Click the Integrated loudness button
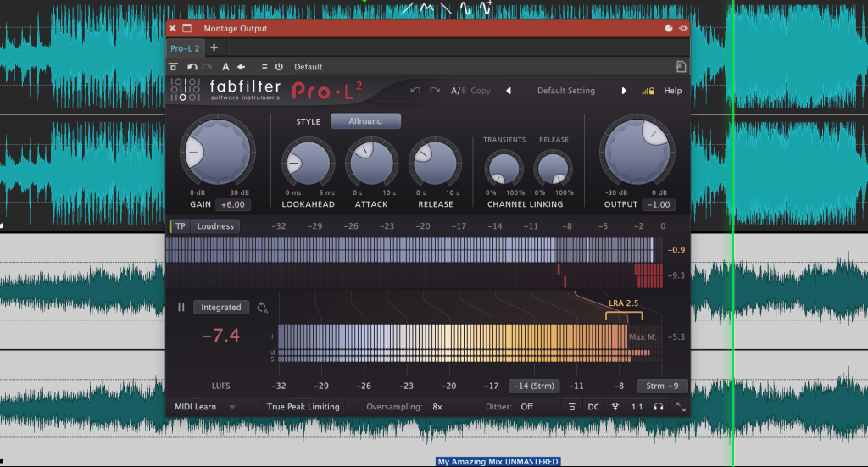The height and width of the screenshot is (467, 868). point(221,308)
